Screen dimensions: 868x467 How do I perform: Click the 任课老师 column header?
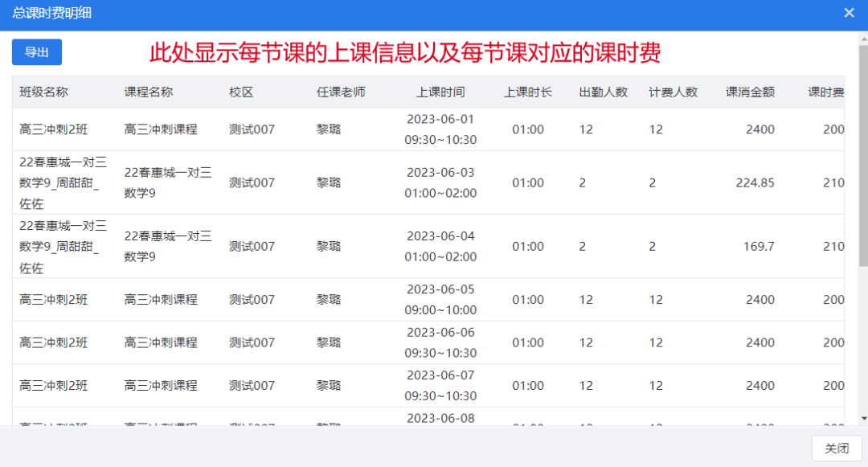[x=341, y=92]
